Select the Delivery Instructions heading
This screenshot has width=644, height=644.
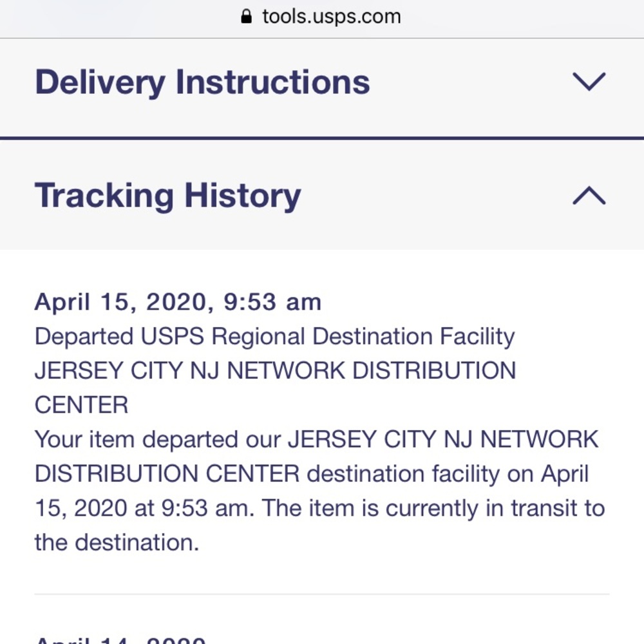point(203,81)
